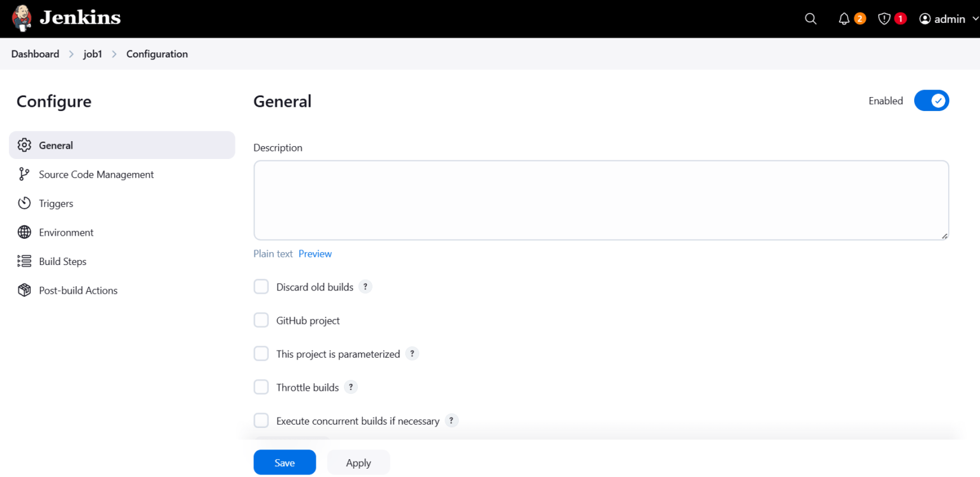The image size is (980, 477).
Task: Click the Triggers clock icon in sidebar
Action: tap(24, 203)
